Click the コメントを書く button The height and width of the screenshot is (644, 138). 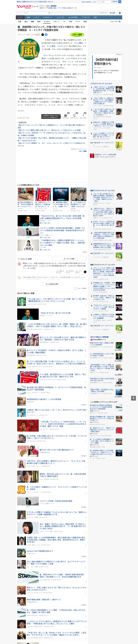point(69,259)
